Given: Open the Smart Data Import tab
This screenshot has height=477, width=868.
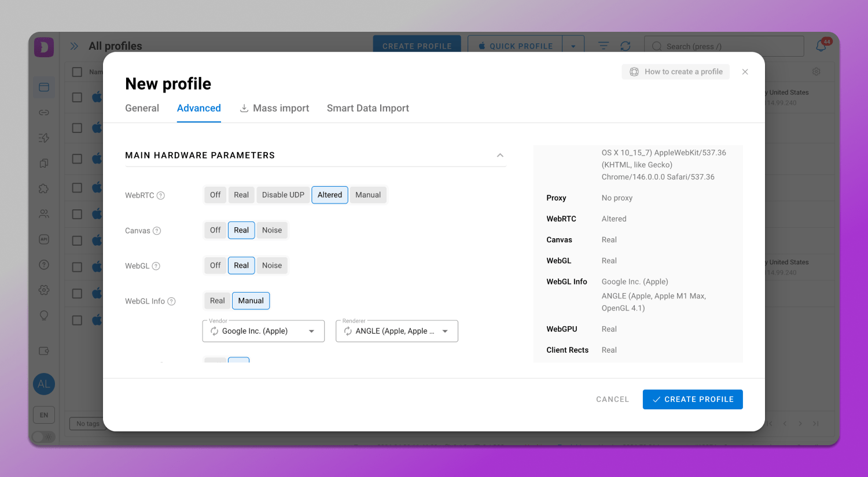Looking at the screenshot, I should tap(367, 108).
